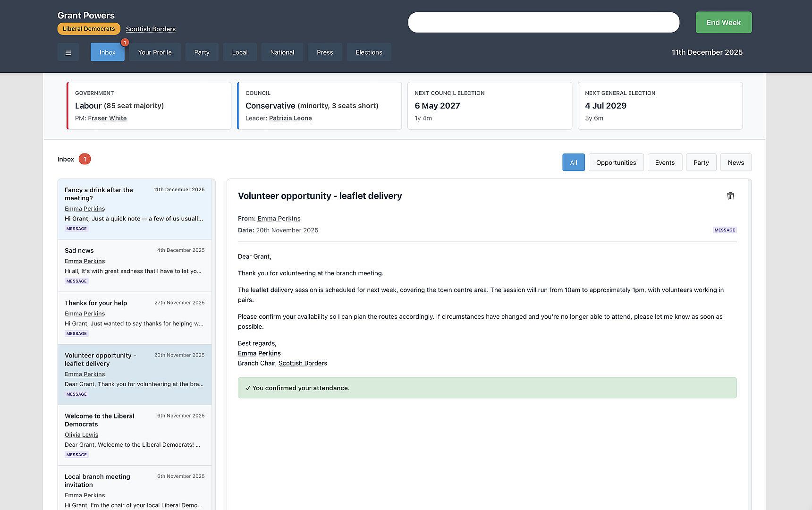Filter inbox by Opportunities

(x=616, y=162)
